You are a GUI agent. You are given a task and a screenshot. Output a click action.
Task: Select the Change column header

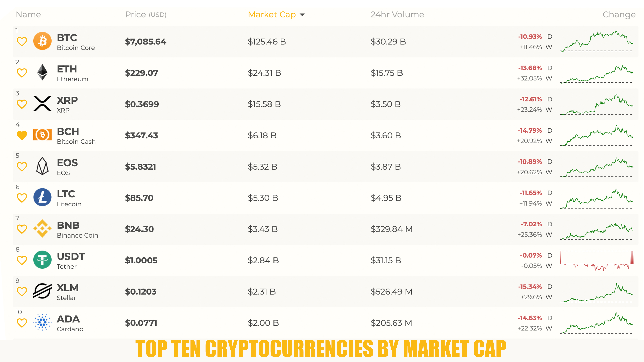click(619, 14)
